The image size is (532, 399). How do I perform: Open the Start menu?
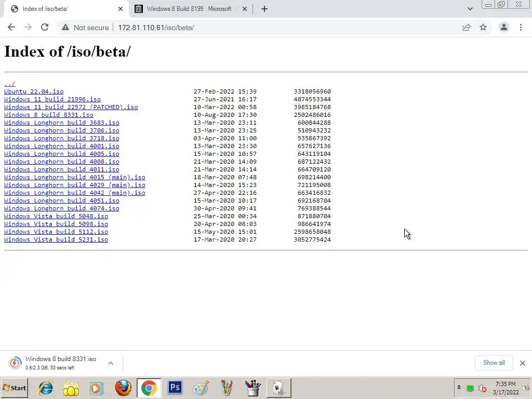(14, 388)
